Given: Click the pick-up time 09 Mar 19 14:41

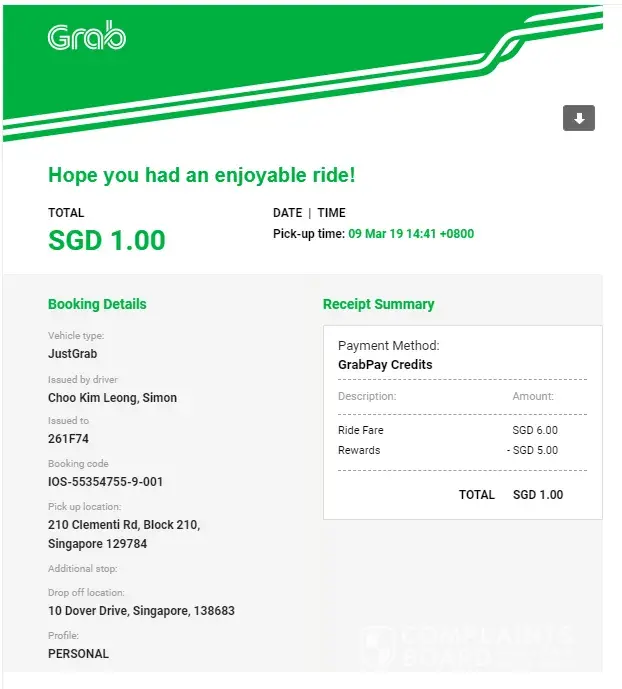Looking at the screenshot, I should [411, 234].
